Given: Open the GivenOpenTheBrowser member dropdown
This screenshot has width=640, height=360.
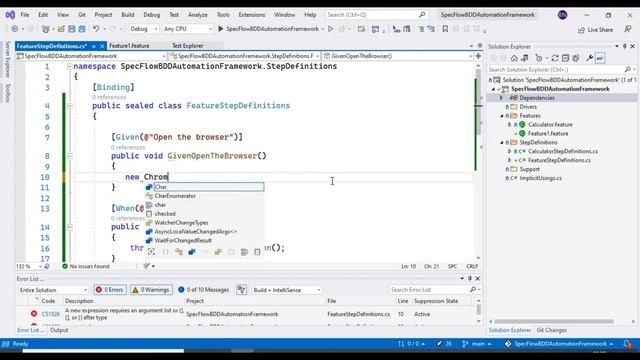Looking at the screenshot, I should point(398,56).
